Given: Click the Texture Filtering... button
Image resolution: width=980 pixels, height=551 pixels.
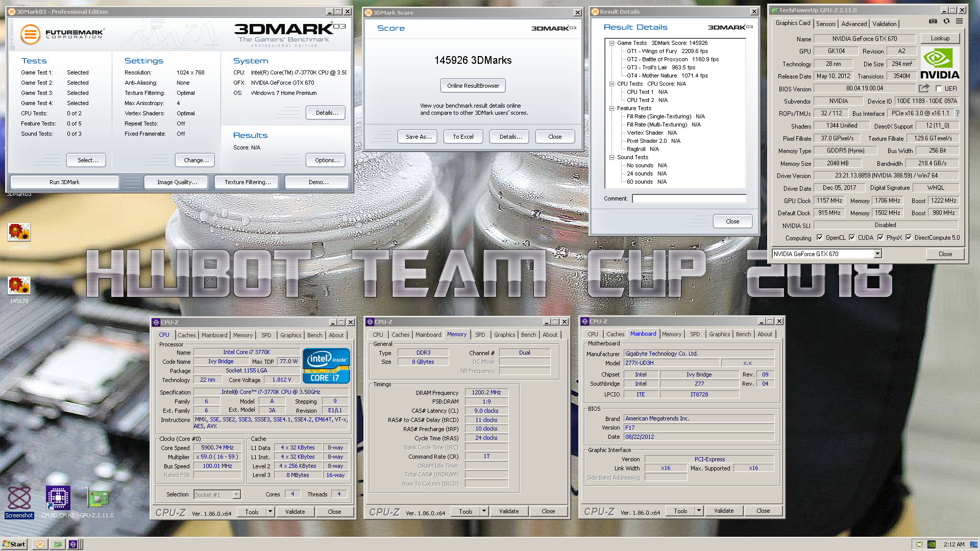Looking at the screenshot, I should click(248, 182).
